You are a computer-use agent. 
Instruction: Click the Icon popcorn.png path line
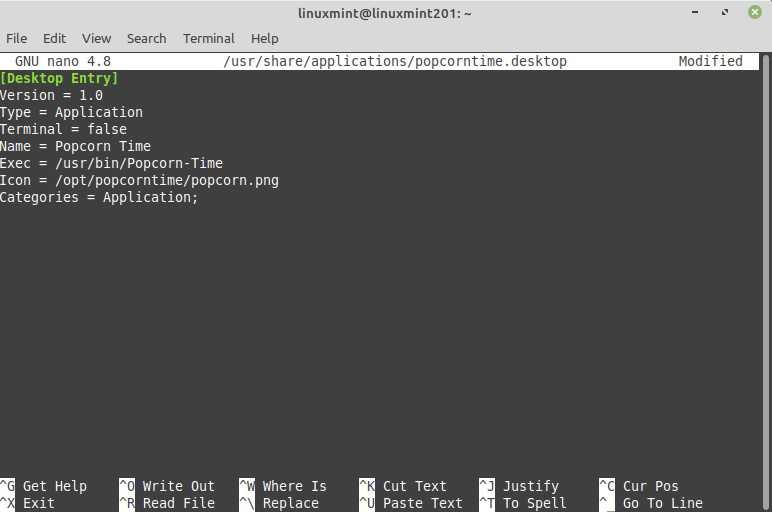[139, 180]
